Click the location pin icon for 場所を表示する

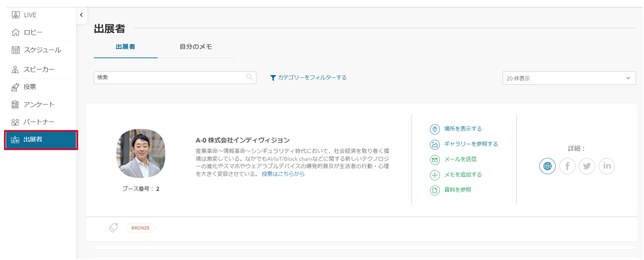point(435,129)
